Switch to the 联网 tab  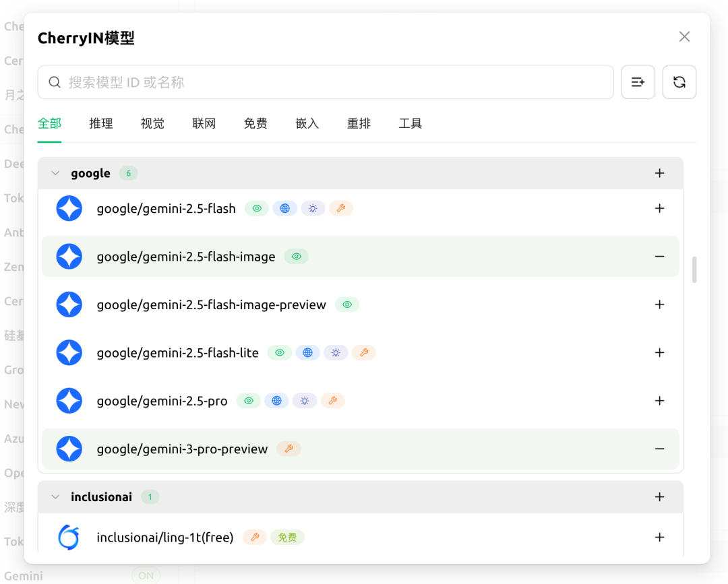pyautogui.click(x=204, y=124)
